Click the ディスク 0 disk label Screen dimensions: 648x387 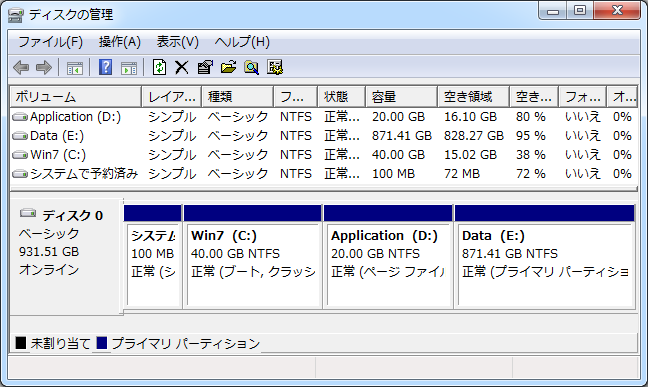[72, 215]
